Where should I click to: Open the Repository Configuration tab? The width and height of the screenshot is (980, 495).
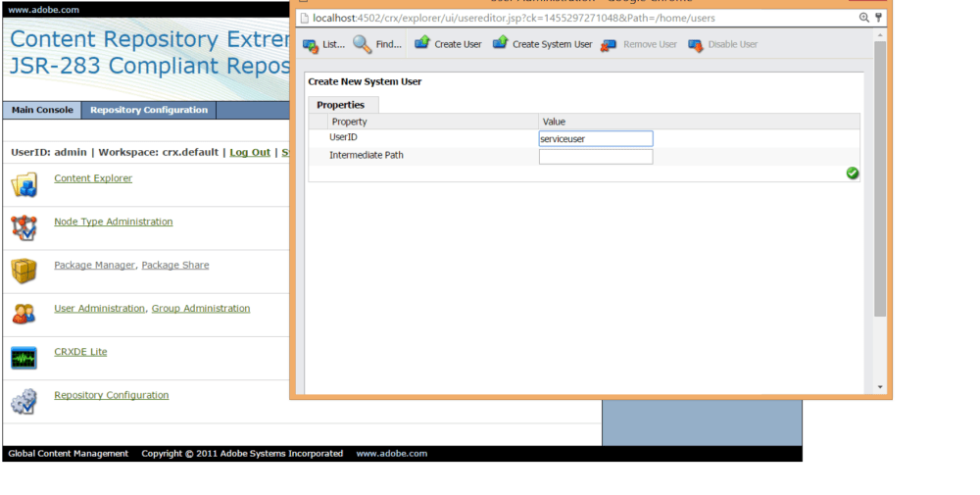[x=149, y=110]
